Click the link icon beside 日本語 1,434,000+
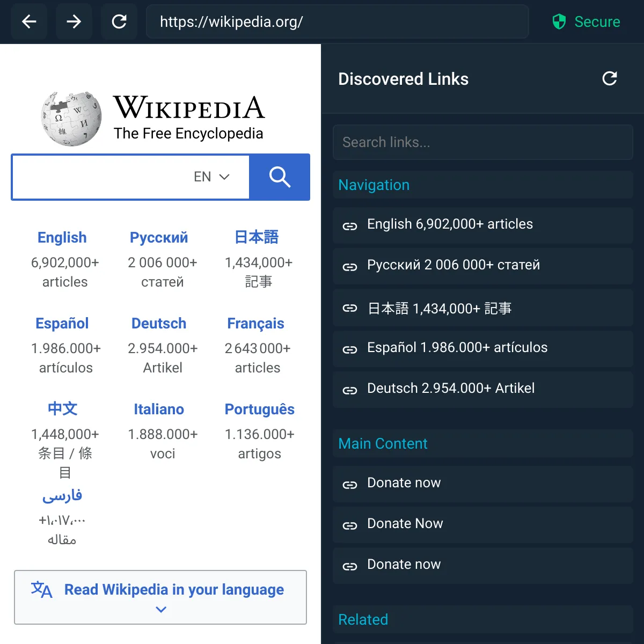The width and height of the screenshot is (644, 644). pos(350,308)
